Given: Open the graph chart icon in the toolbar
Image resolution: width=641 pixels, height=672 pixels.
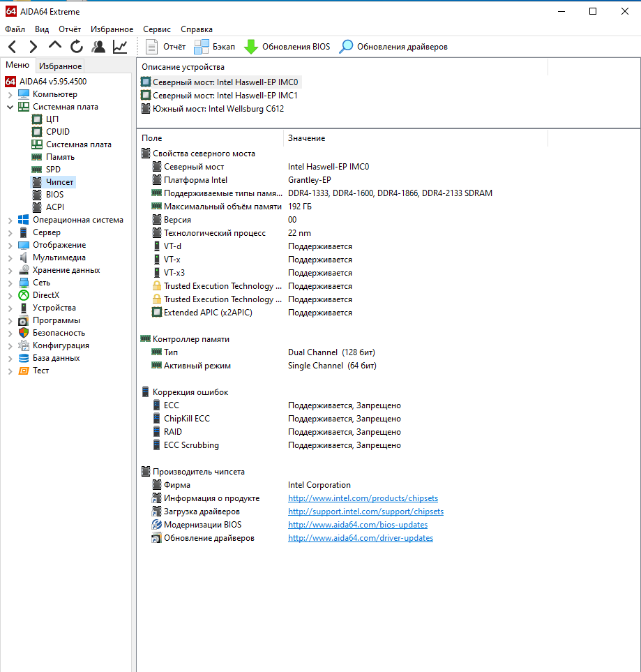Looking at the screenshot, I should (120, 46).
